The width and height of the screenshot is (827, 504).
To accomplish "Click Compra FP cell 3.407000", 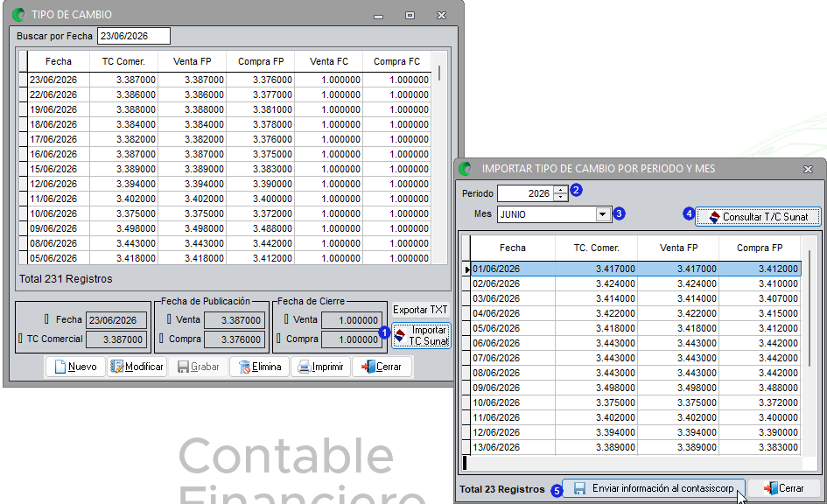I will pos(760,298).
